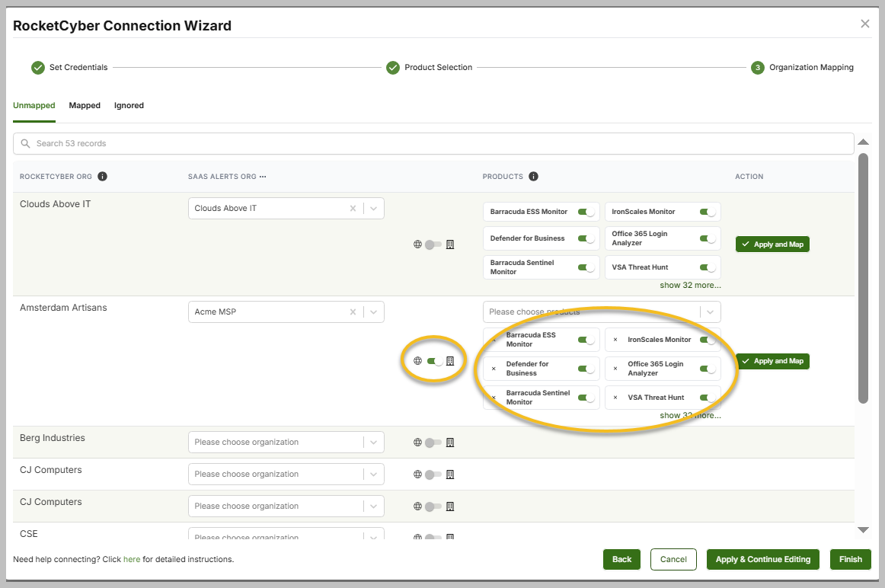Click the globe icon in first CJ Computers row

[417, 475]
